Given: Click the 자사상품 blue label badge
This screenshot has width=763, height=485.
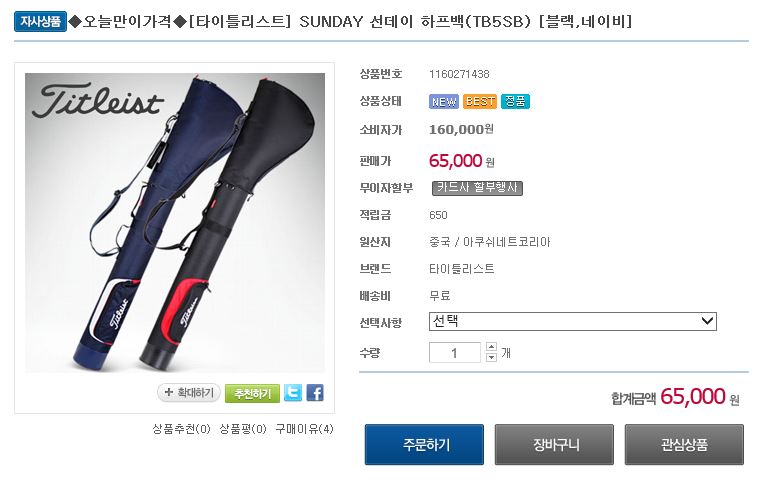Looking at the screenshot, I should [40, 22].
